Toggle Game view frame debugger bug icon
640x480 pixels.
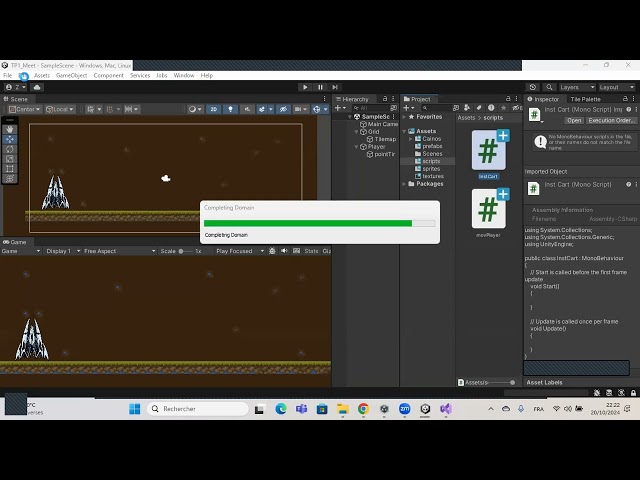[272, 251]
